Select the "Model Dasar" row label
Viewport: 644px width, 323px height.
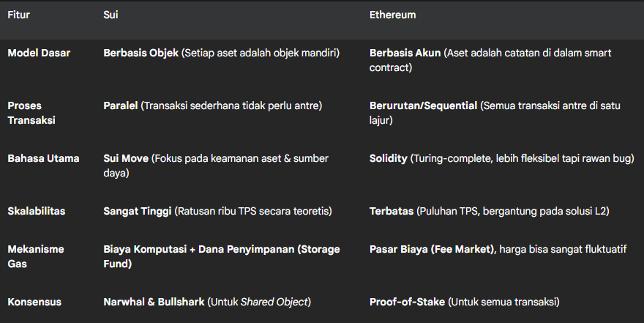point(40,53)
